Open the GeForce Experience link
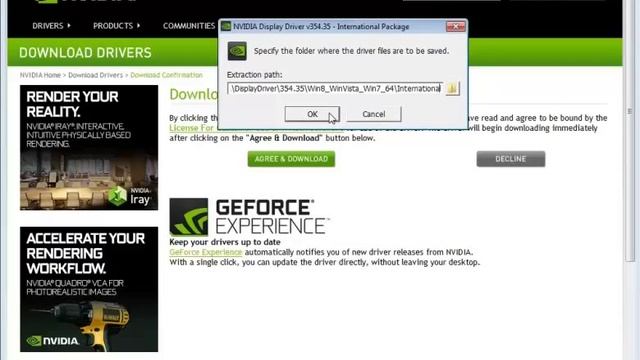This screenshot has width=640, height=360. point(206,252)
